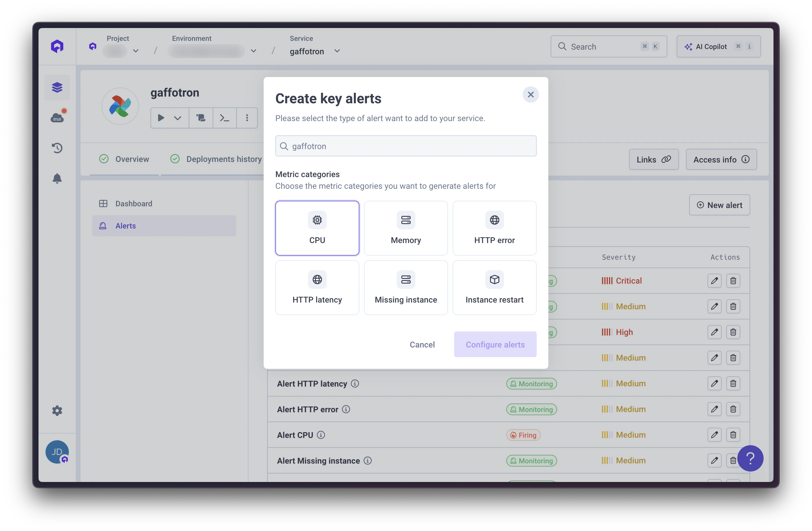The width and height of the screenshot is (812, 531).
Task: Switch to the Overview tab
Action: [132, 159]
